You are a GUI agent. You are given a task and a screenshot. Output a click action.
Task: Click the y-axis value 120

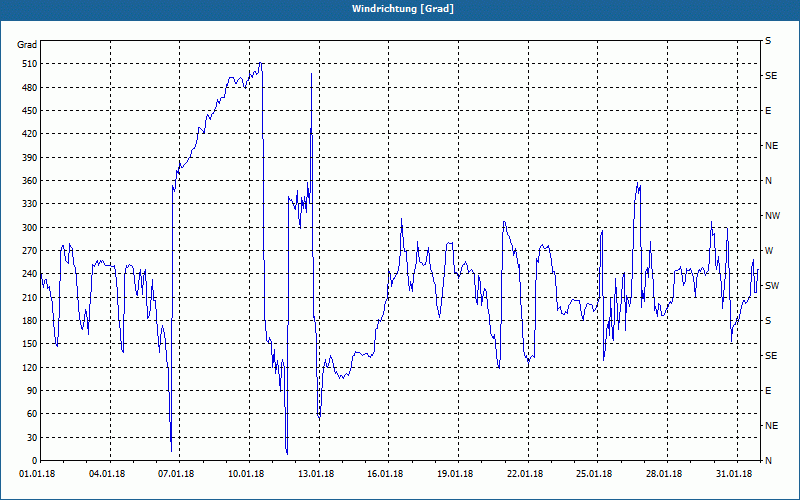click(x=31, y=367)
